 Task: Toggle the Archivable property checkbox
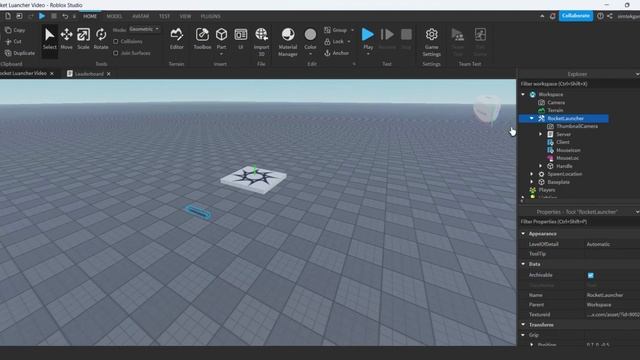(591, 275)
